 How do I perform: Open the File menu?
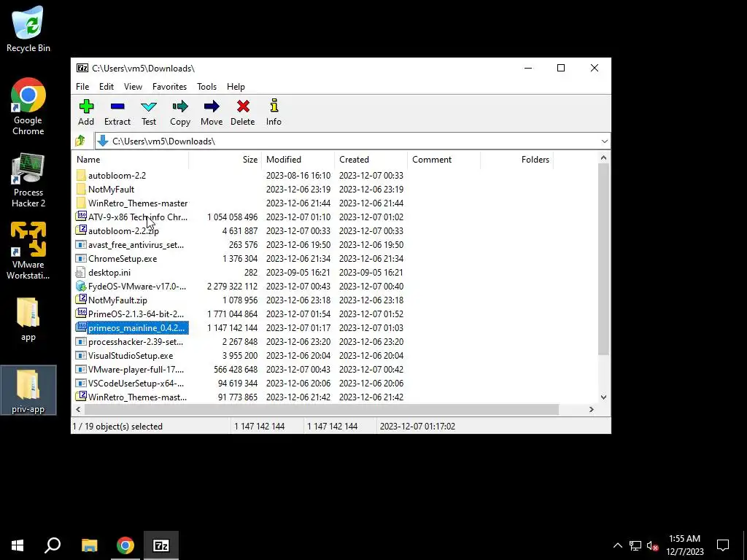(82, 87)
